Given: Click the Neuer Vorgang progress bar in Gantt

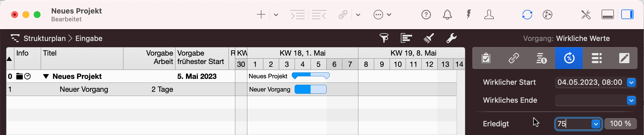Looking at the screenshot, I should point(310,89).
